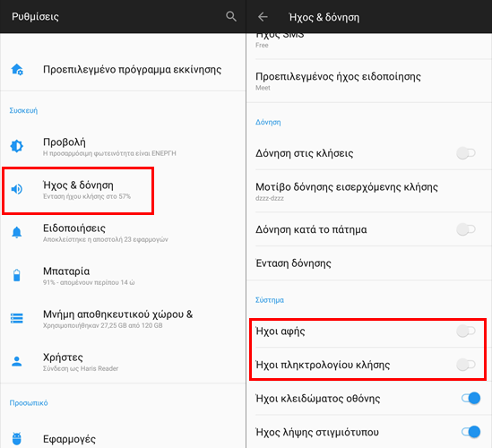Tap the Προβολή brightness icon
The width and height of the screenshot is (492, 448).
click(17, 146)
